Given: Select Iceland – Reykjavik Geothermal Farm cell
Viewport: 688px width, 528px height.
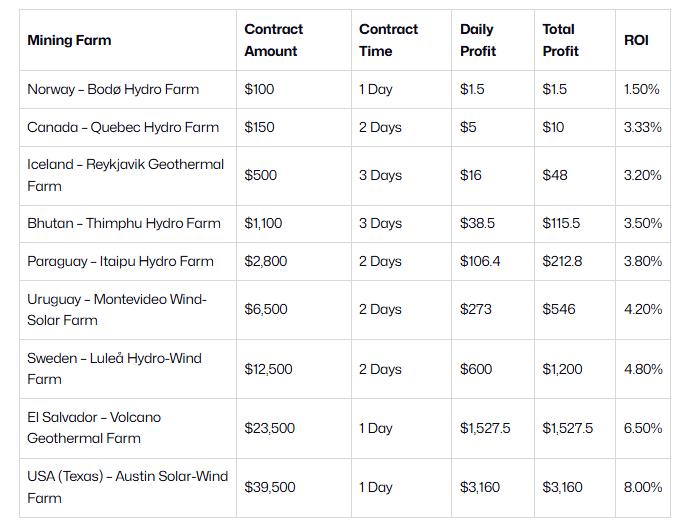Looking at the screenshot, I should click(125, 175).
